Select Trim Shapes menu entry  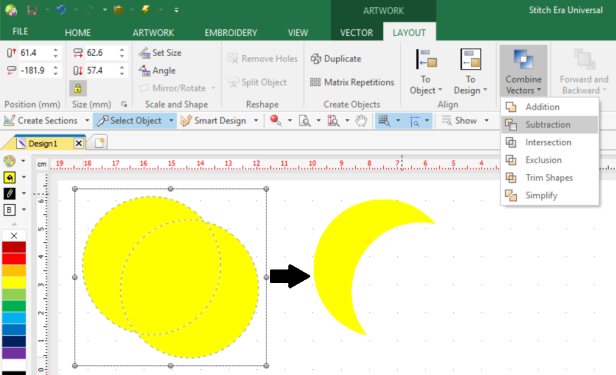(x=550, y=177)
